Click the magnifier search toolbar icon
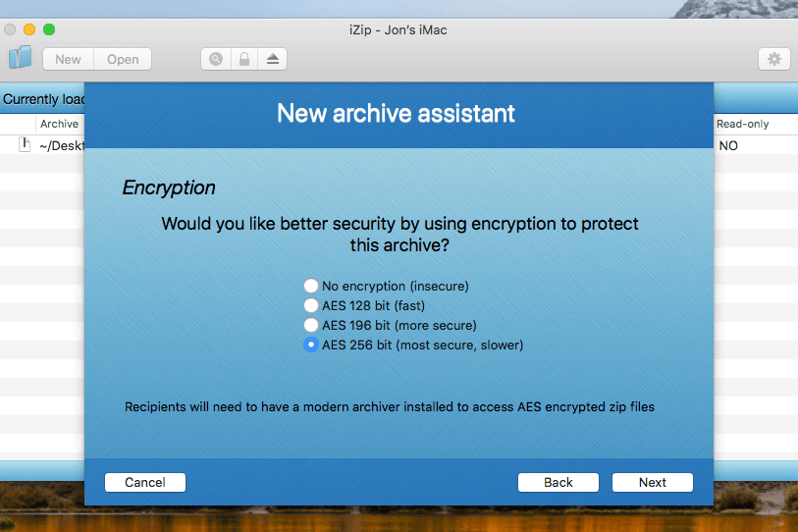Viewport: 798px width, 532px height. click(215, 59)
